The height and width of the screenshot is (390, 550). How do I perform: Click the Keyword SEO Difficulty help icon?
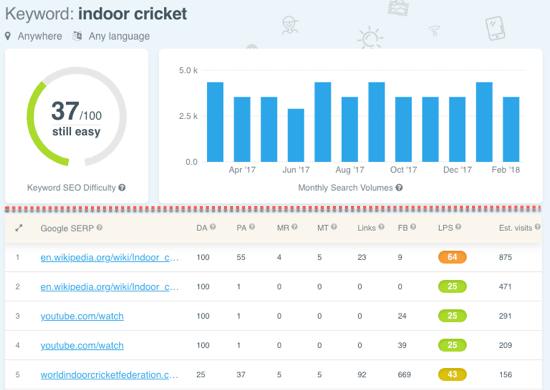(122, 188)
